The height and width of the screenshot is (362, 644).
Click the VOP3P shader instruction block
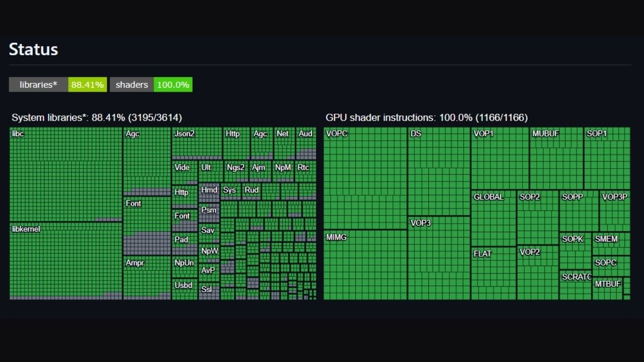click(x=615, y=211)
